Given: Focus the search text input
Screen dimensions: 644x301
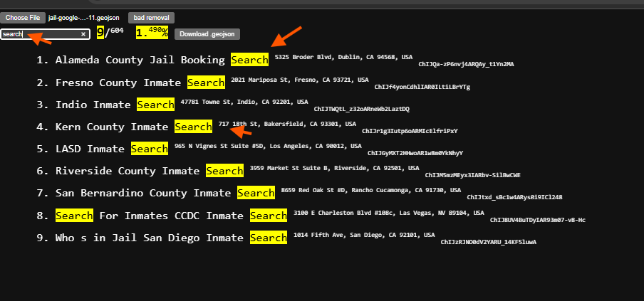Looking at the screenshot, I should click(x=39, y=34).
